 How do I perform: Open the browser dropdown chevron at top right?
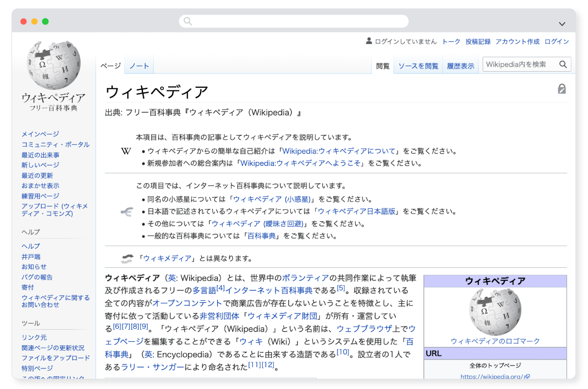[x=562, y=24]
